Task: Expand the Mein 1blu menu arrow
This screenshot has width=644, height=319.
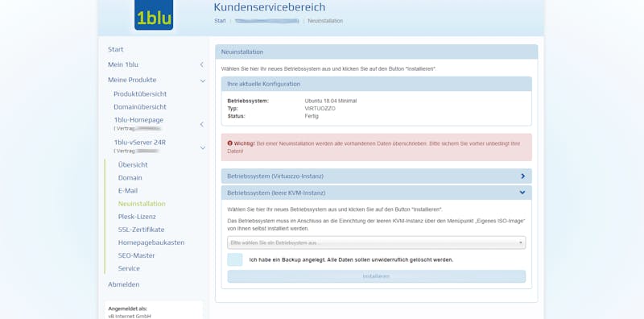Action: tap(202, 64)
